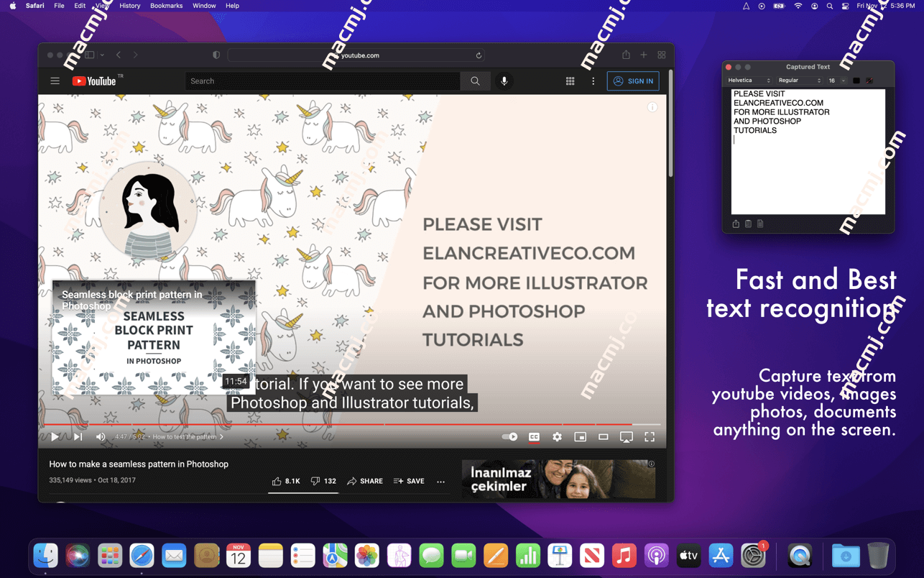This screenshot has height=578, width=924.
Task: Dislike the video (132)
Action: click(323, 481)
